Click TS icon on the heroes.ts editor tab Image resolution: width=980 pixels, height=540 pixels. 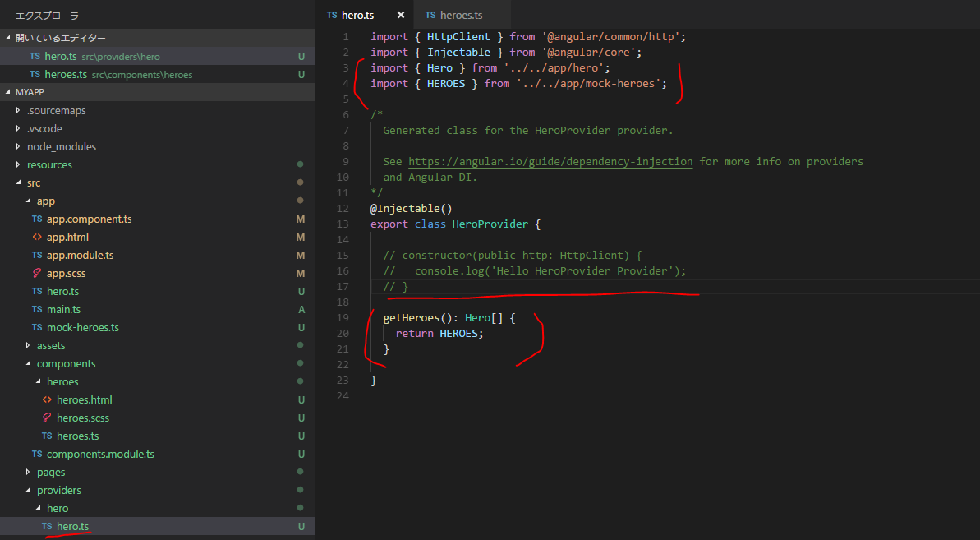click(430, 15)
